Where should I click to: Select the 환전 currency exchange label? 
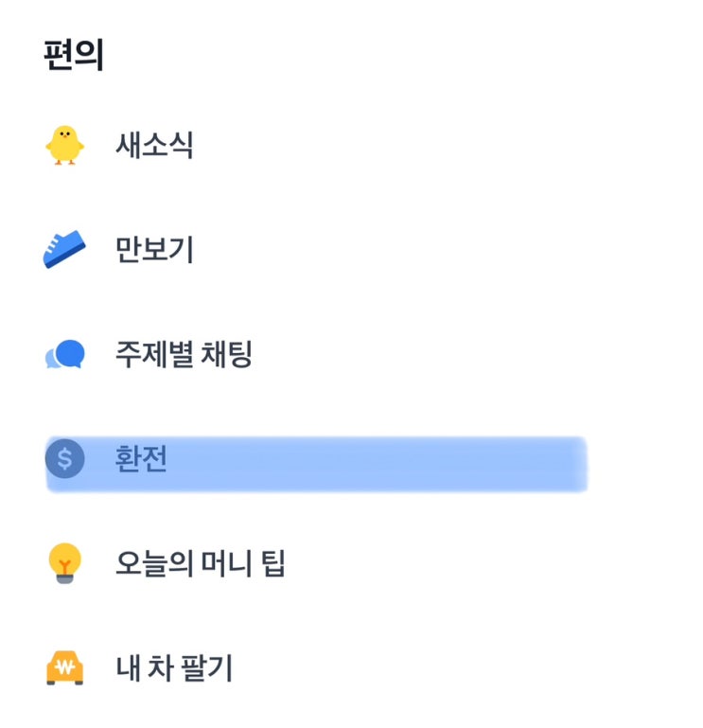pos(141,459)
